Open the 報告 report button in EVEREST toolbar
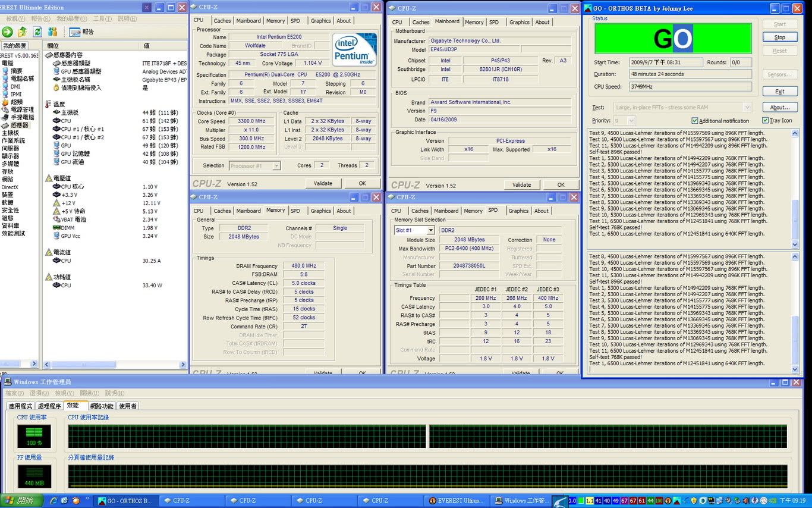Viewport: 812px width, 508px height. click(82, 32)
